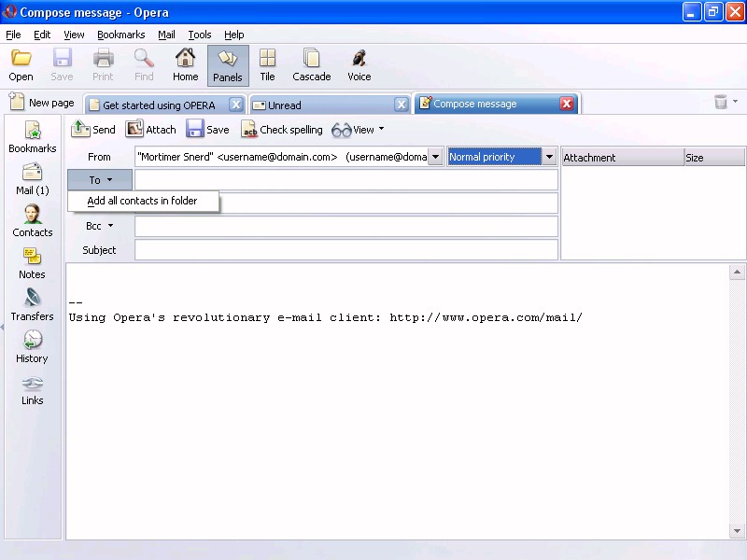Click into the Subject field
The height and width of the screenshot is (560, 747).
click(x=346, y=250)
